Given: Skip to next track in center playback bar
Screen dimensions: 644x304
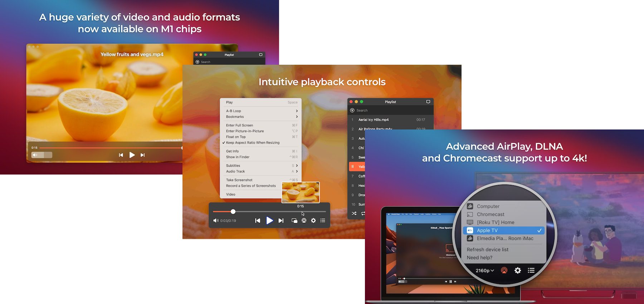Looking at the screenshot, I should coord(281,221).
